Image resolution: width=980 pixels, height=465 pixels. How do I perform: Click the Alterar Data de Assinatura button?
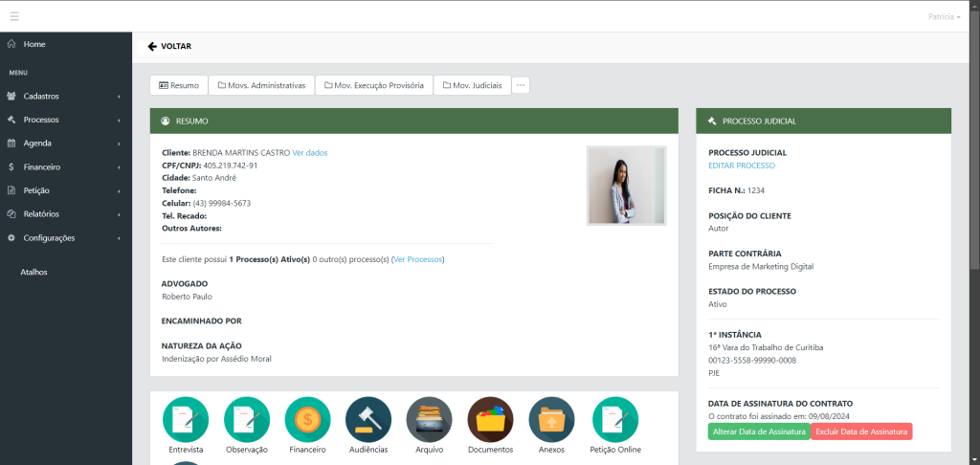point(759,432)
